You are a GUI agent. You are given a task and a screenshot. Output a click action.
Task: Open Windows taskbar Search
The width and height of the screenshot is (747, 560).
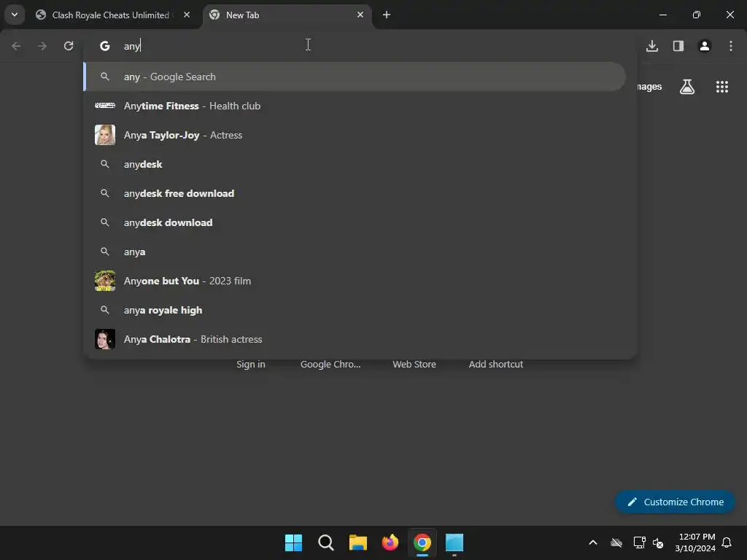pyautogui.click(x=326, y=542)
